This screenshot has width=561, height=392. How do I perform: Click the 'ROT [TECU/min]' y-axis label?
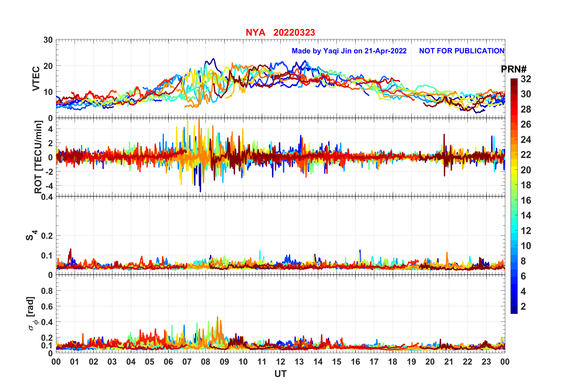[38, 157]
